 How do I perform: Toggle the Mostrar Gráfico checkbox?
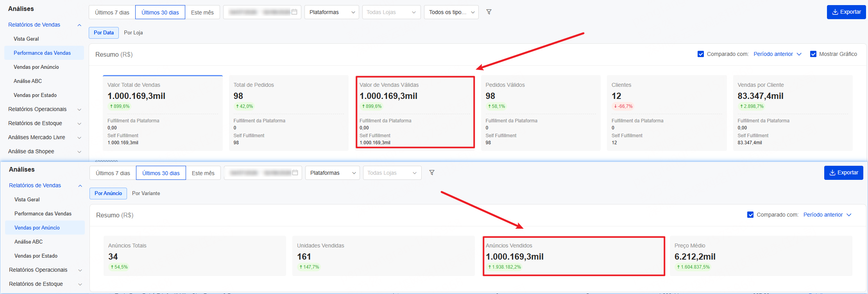[x=813, y=54]
